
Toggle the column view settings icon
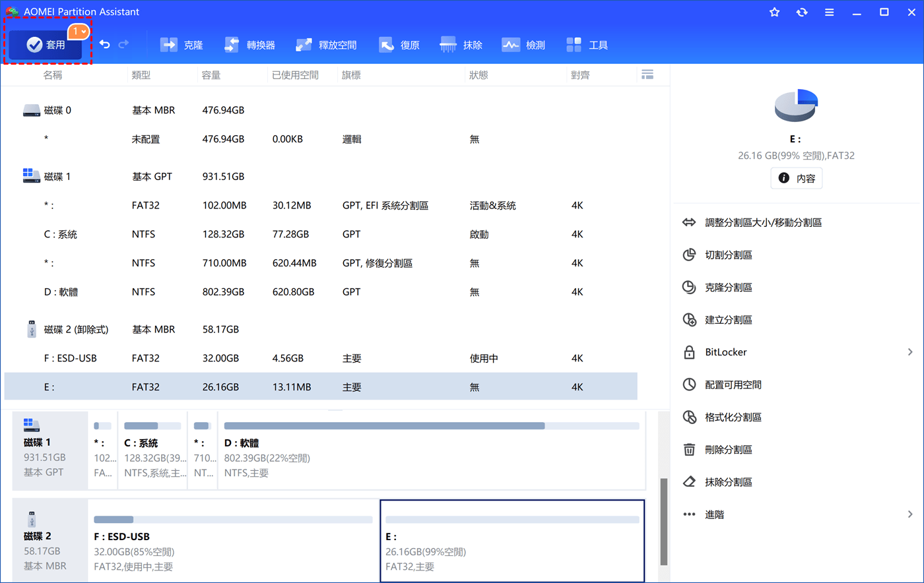(647, 75)
